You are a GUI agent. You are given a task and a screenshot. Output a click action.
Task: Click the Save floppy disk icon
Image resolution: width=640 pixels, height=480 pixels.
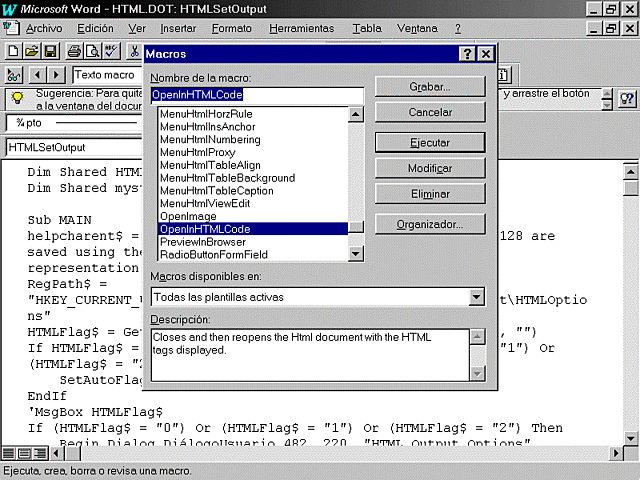click(x=51, y=51)
